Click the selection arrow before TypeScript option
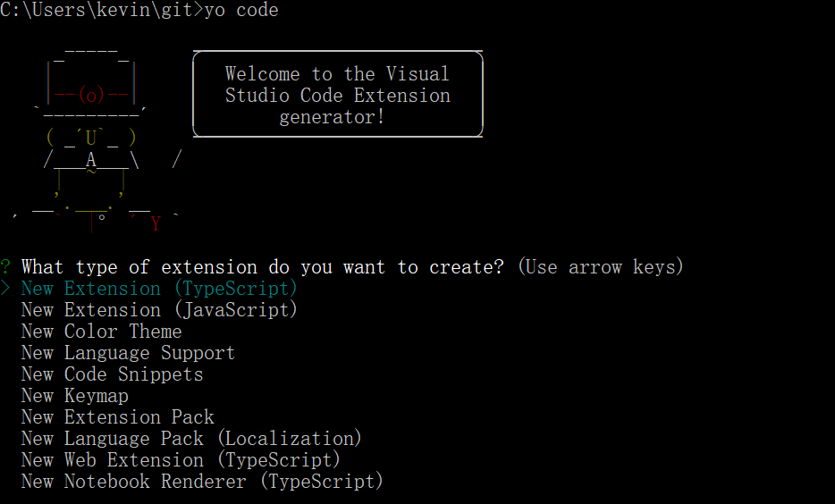835x504 pixels. pyautogui.click(x=5, y=289)
